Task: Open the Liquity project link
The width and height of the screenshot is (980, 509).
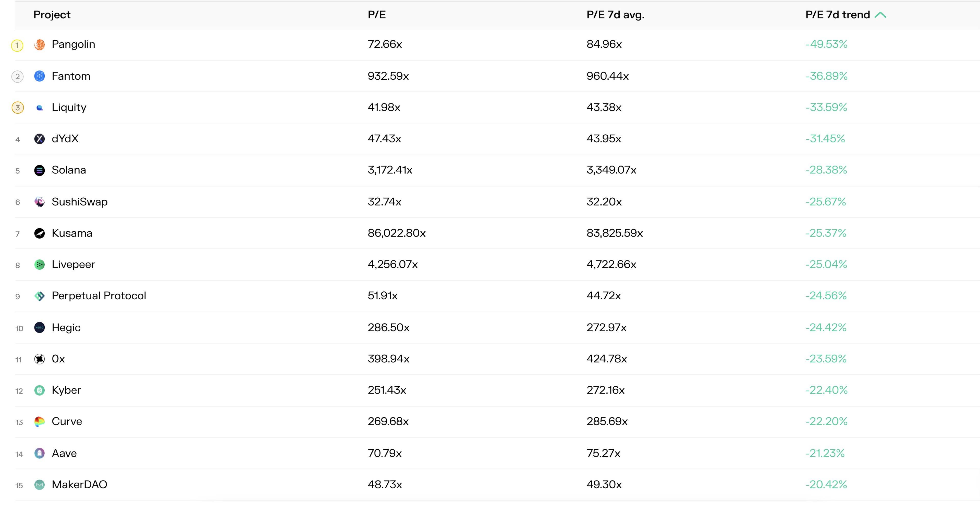Action: click(69, 107)
